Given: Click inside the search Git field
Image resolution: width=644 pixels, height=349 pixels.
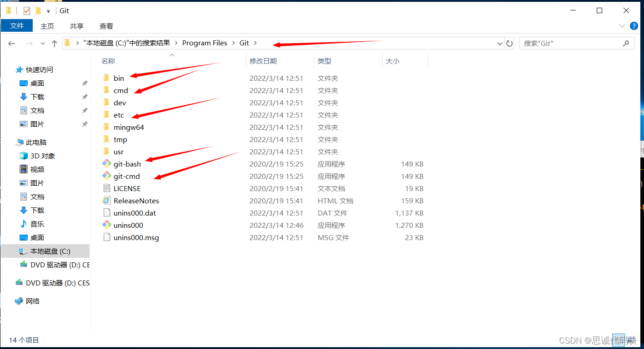Looking at the screenshot, I should pos(568,43).
